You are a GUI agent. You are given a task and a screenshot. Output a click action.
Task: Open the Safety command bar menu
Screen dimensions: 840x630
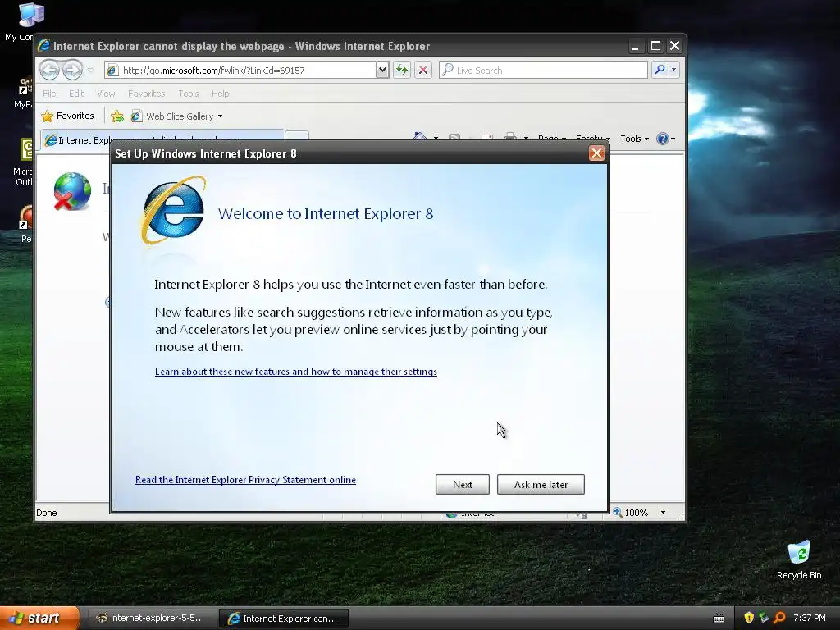coord(592,138)
